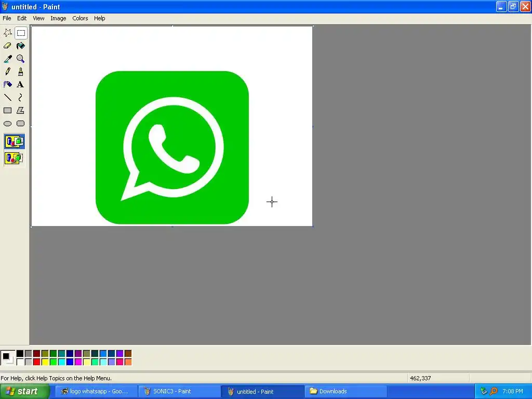
Task: Open the Image menu
Action: [58, 18]
